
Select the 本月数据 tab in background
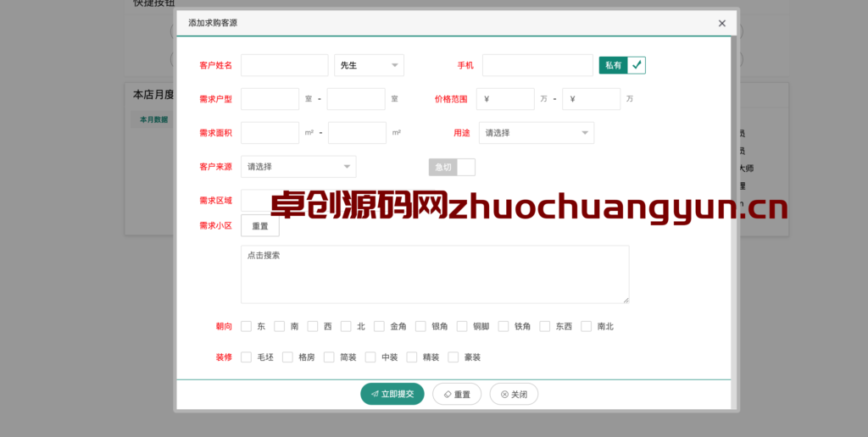tap(153, 119)
